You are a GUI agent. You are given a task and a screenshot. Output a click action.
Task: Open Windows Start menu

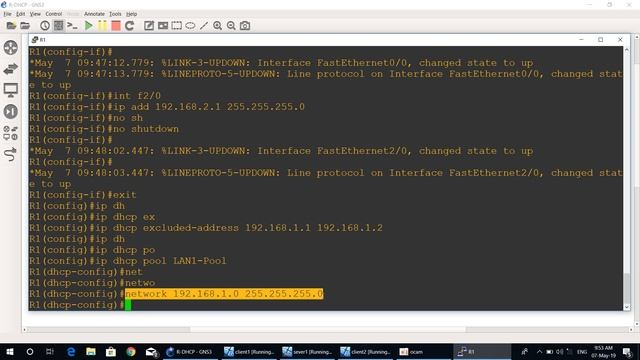pos(10,351)
